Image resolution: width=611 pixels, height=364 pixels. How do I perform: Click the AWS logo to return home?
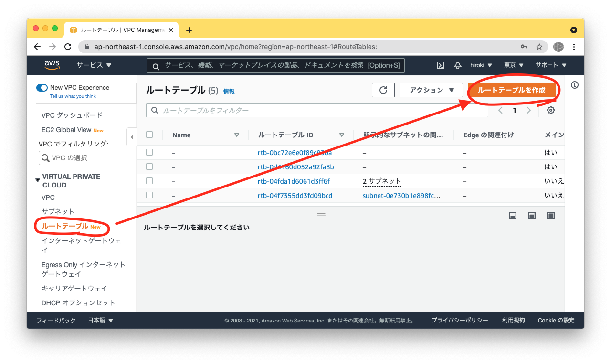click(x=52, y=65)
